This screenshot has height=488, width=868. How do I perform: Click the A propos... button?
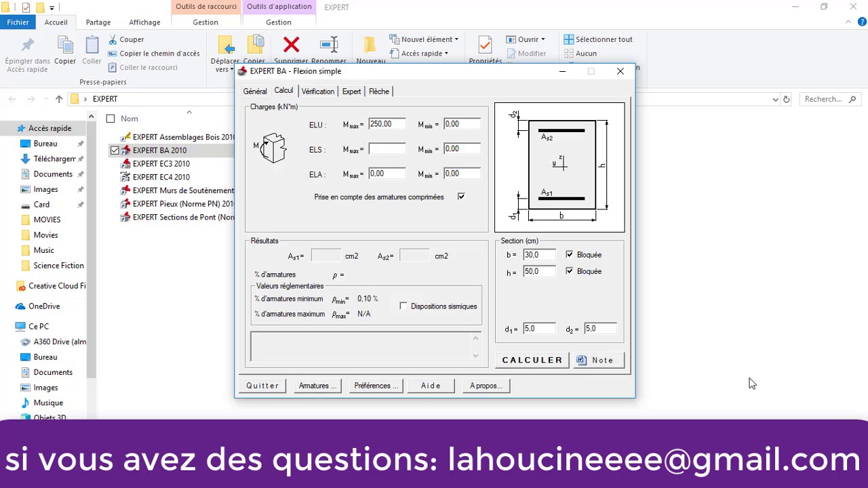tap(486, 386)
